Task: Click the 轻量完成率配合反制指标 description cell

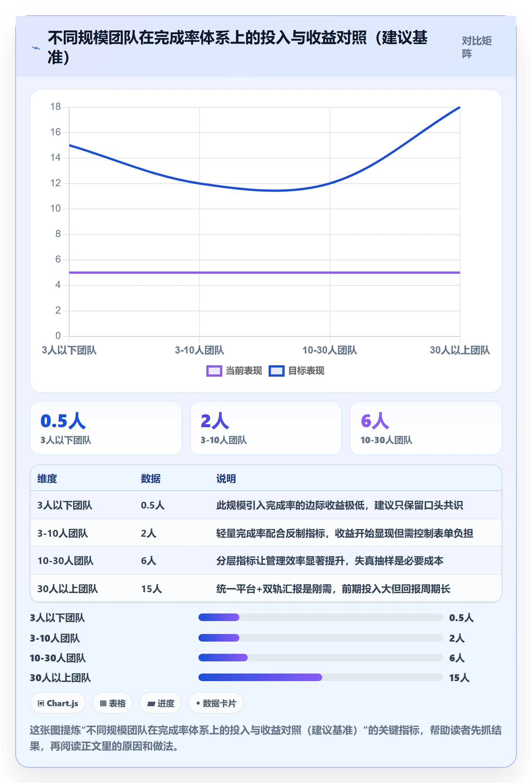Action: (345, 533)
